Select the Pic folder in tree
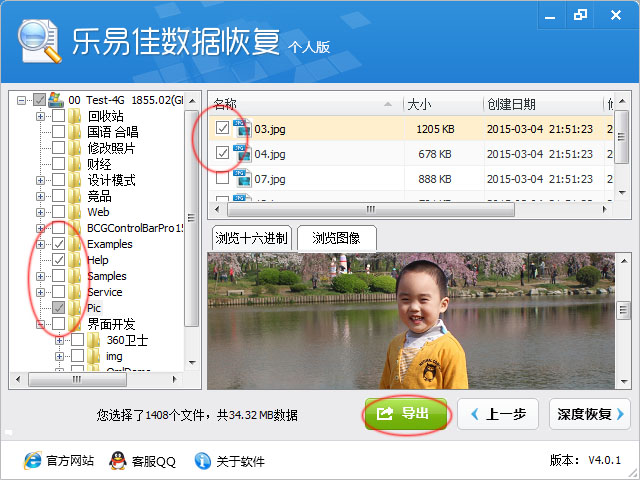Screen dimensions: 640x480 tap(94, 308)
